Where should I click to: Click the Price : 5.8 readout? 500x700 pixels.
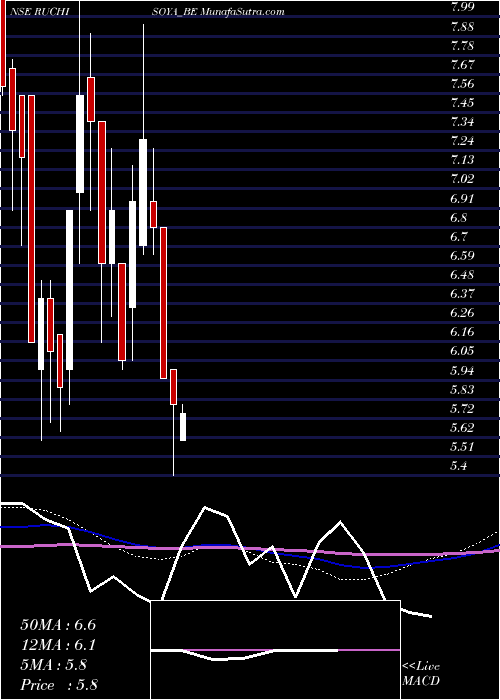(x=59, y=684)
